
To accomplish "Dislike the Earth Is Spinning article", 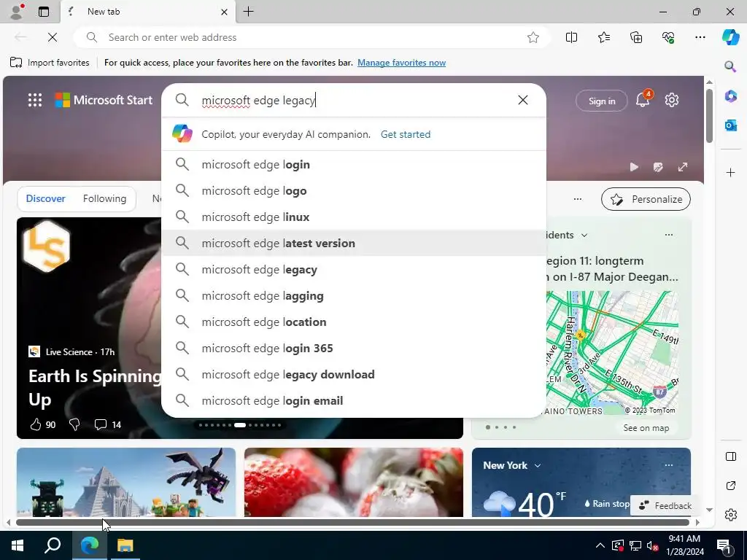I will 74,424.
